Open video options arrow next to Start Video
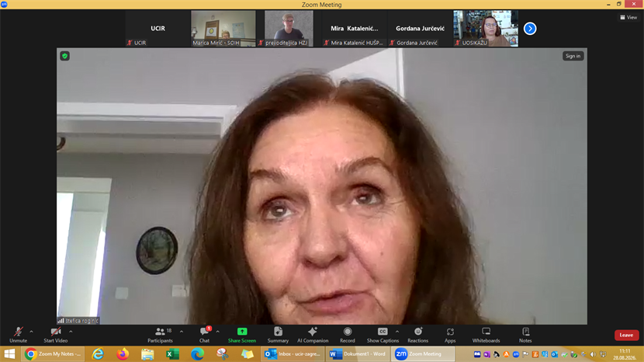Screen dimensions: 644x362 click(71, 332)
